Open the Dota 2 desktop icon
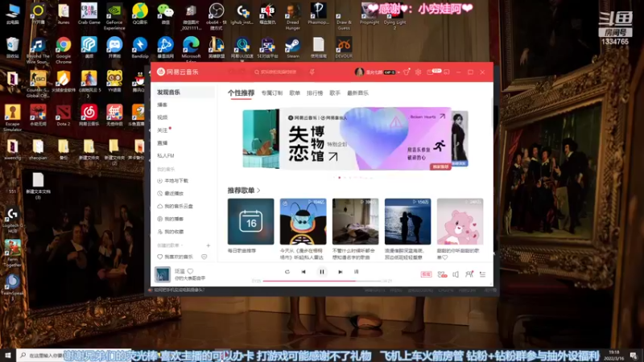Image resolution: width=644 pixels, height=362 pixels. (64, 115)
